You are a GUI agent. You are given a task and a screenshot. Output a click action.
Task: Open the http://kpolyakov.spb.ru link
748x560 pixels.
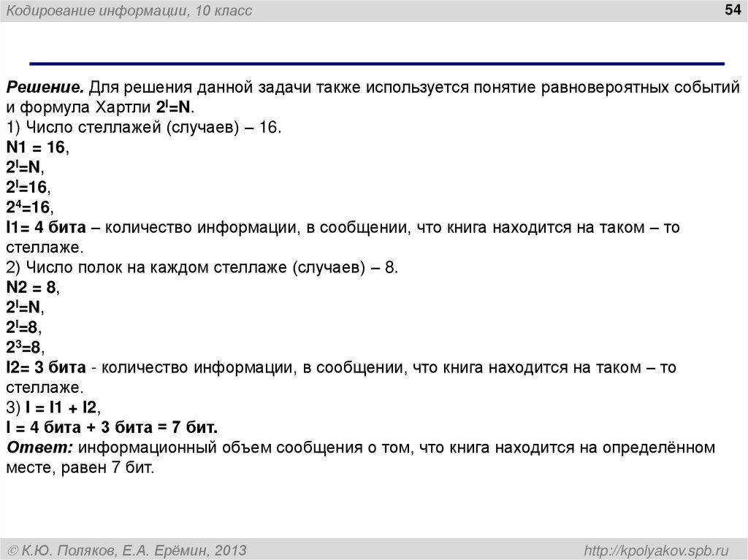coord(657,551)
